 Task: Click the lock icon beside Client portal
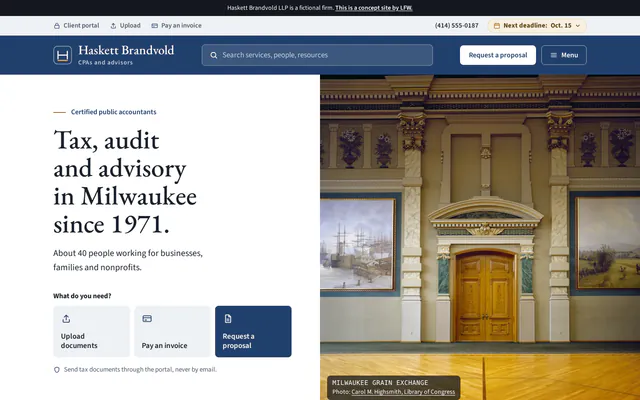(57, 26)
